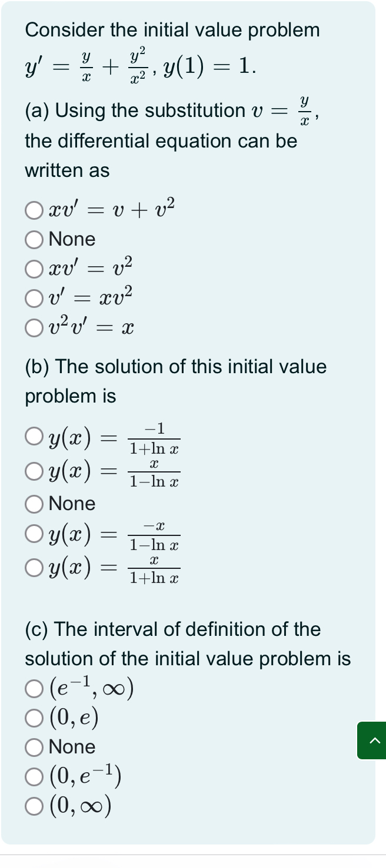Choose interval (0, ∞) in part (c)
Viewport: 386px width, 868px height.
(x=34, y=807)
